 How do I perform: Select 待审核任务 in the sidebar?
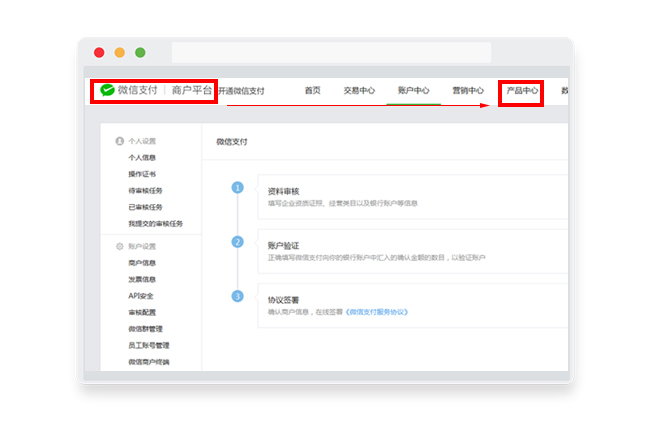point(146,191)
